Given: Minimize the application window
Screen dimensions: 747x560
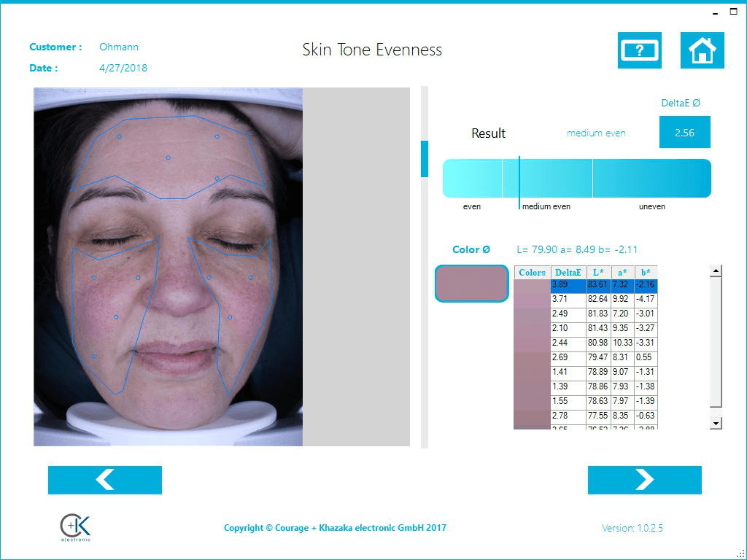Looking at the screenshot, I should coord(714,12).
